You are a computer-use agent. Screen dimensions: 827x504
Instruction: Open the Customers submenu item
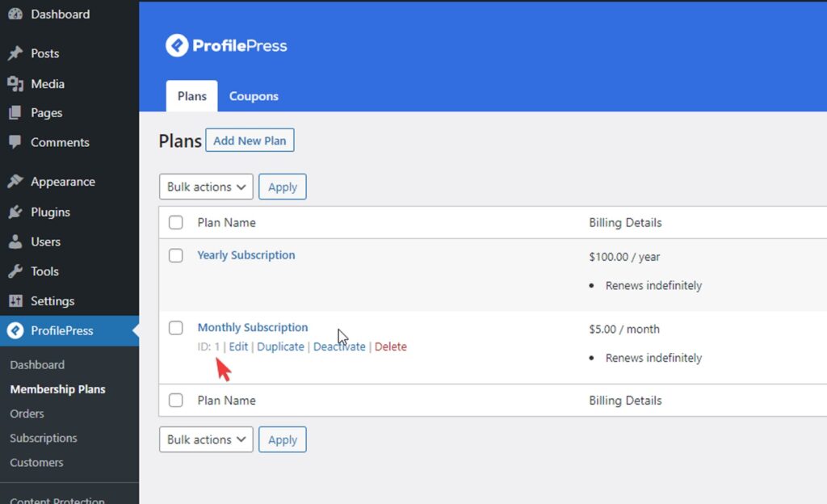(36, 462)
